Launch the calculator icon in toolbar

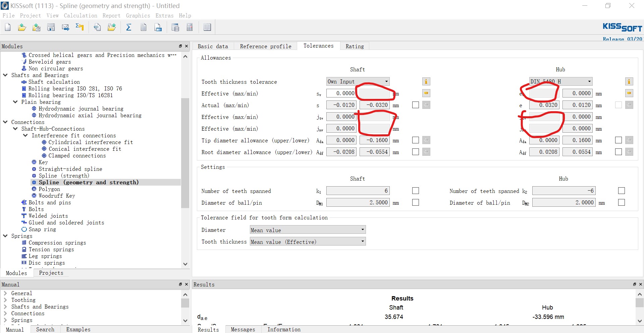point(190,27)
